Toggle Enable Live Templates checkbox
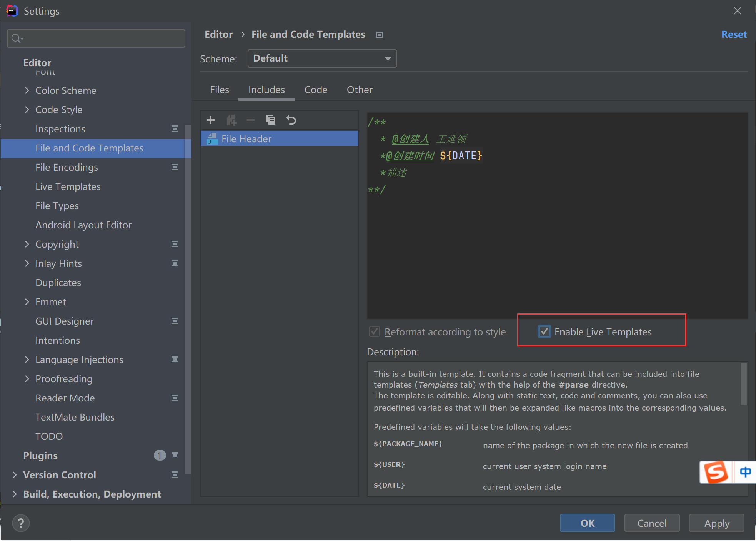 544,331
